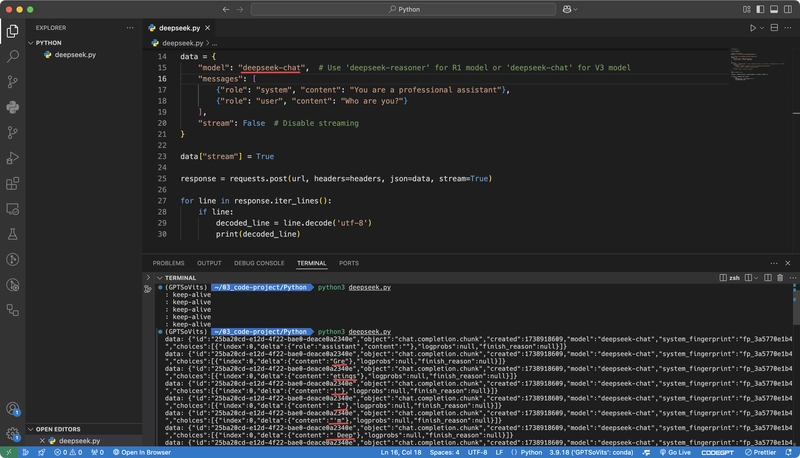Run the Python file with play icon
Viewport: 800px width, 458px height.
753,28
